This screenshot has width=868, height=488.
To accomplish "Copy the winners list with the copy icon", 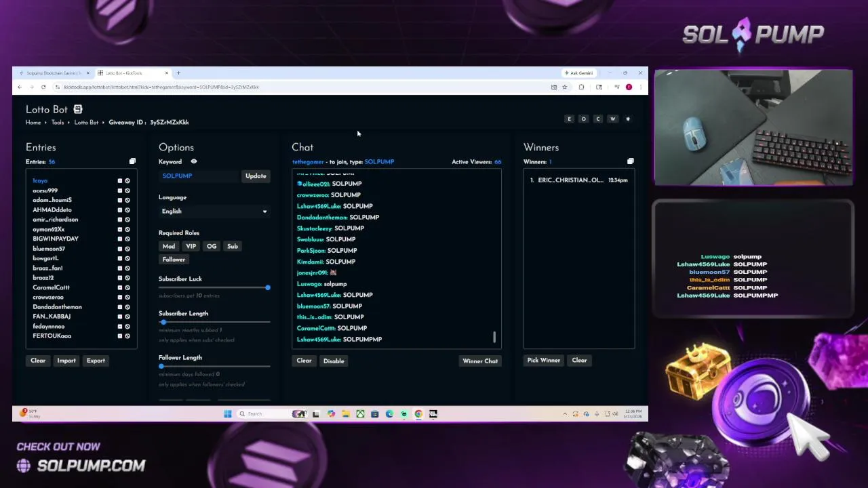I will pos(630,161).
